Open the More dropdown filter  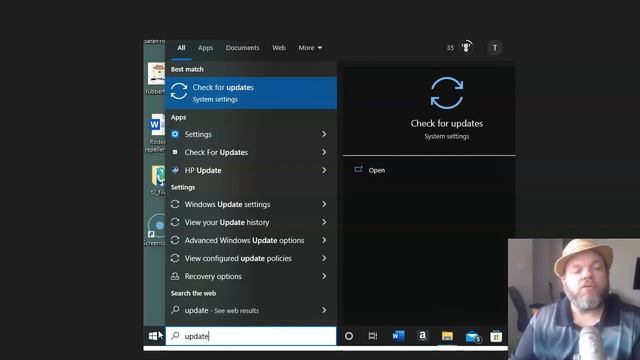(310, 48)
